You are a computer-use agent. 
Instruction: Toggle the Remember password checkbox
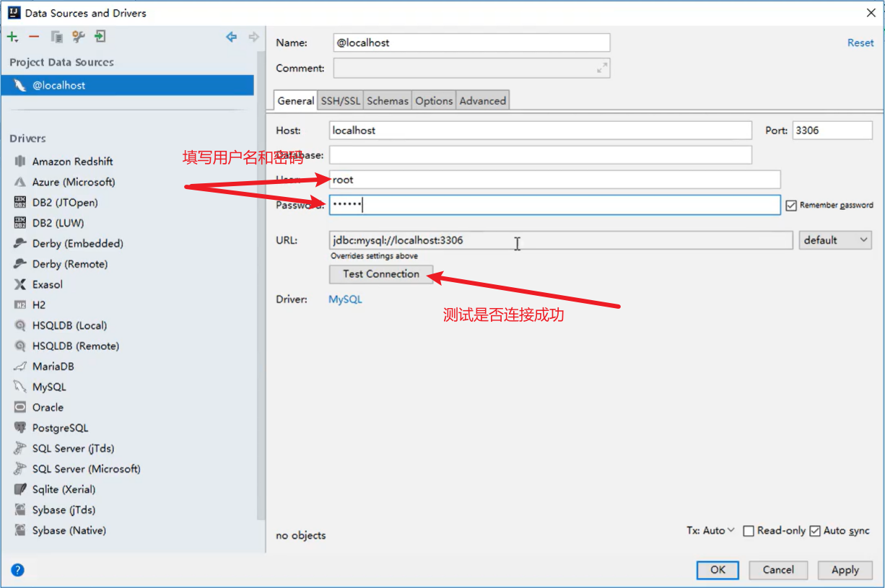(x=791, y=205)
